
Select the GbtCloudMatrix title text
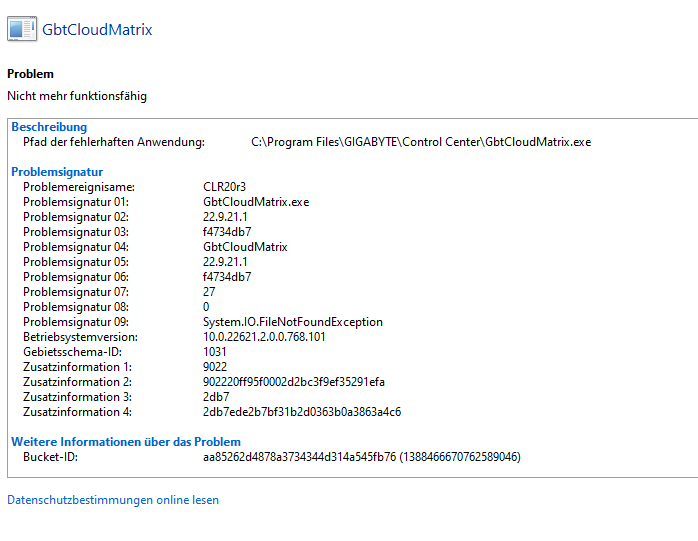(x=97, y=29)
